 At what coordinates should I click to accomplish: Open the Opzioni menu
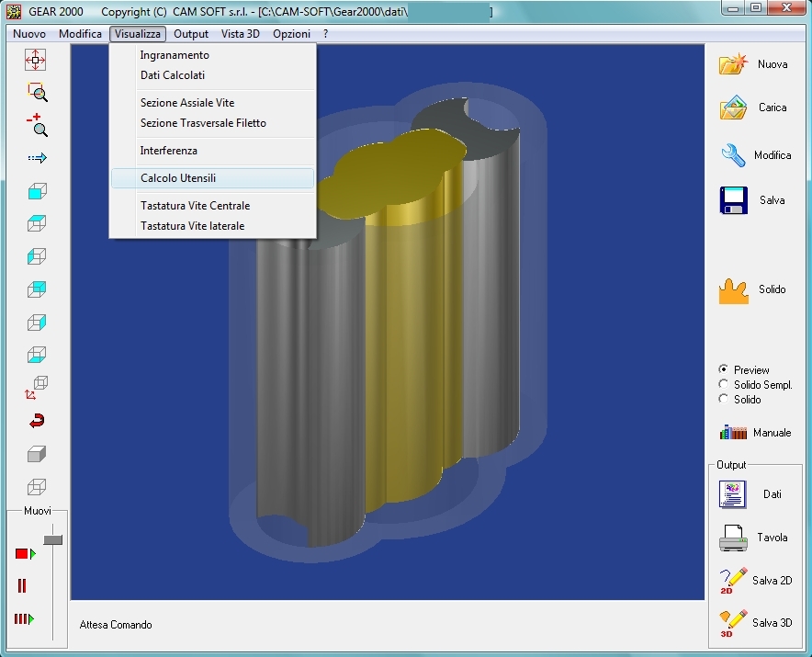coord(291,34)
